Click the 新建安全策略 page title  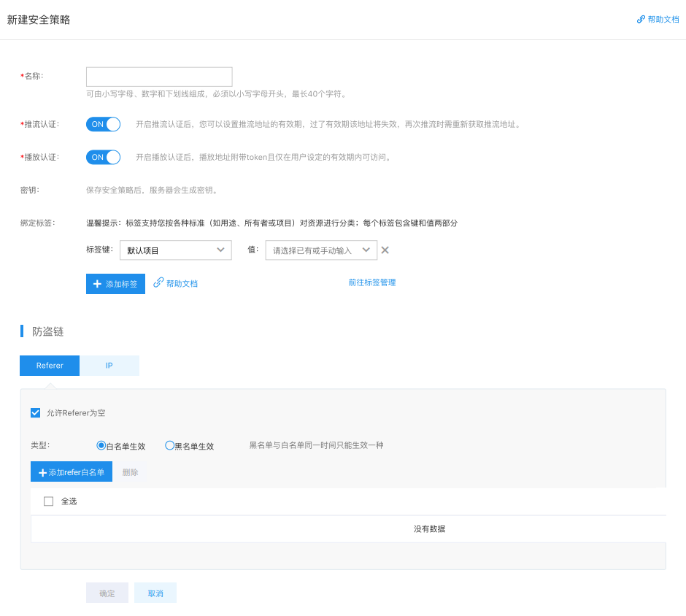point(39,20)
